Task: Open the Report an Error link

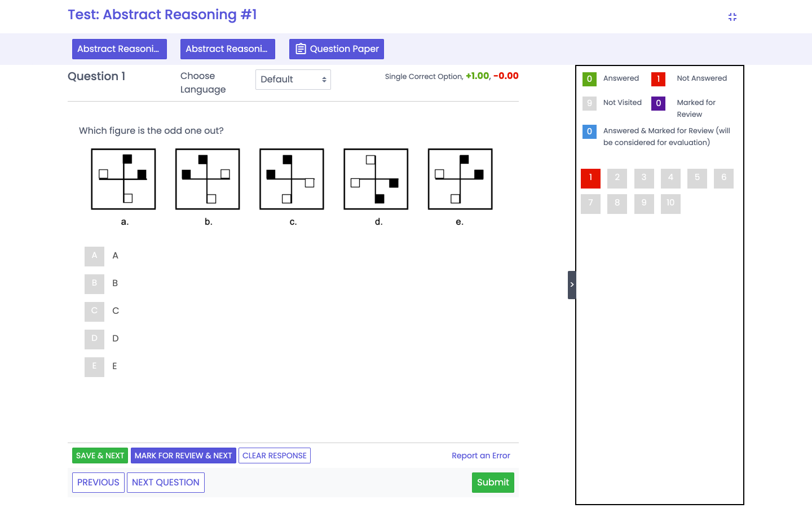Action: [x=480, y=456]
